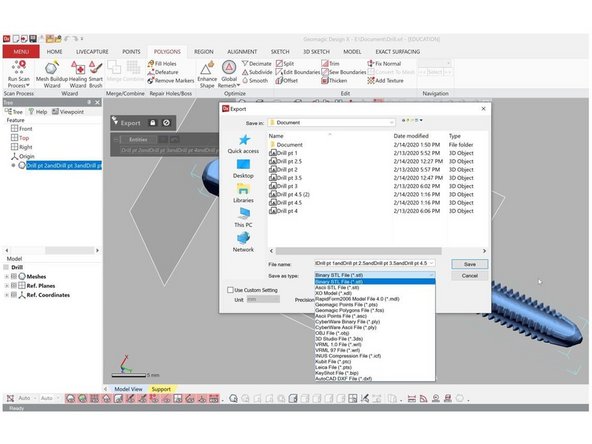This screenshot has height=444, width=592.
Task: Click the lock icon on Export panel
Action: [x=153, y=123]
